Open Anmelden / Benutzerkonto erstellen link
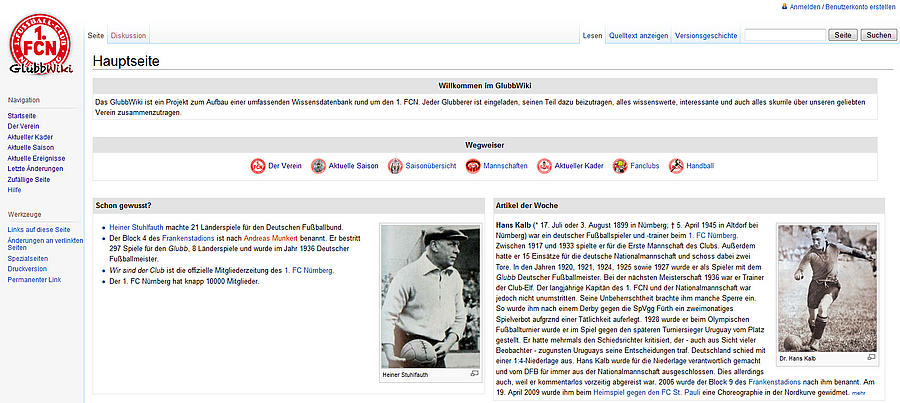Viewport: 900px width, 403px height. click(x=843, y=7)
